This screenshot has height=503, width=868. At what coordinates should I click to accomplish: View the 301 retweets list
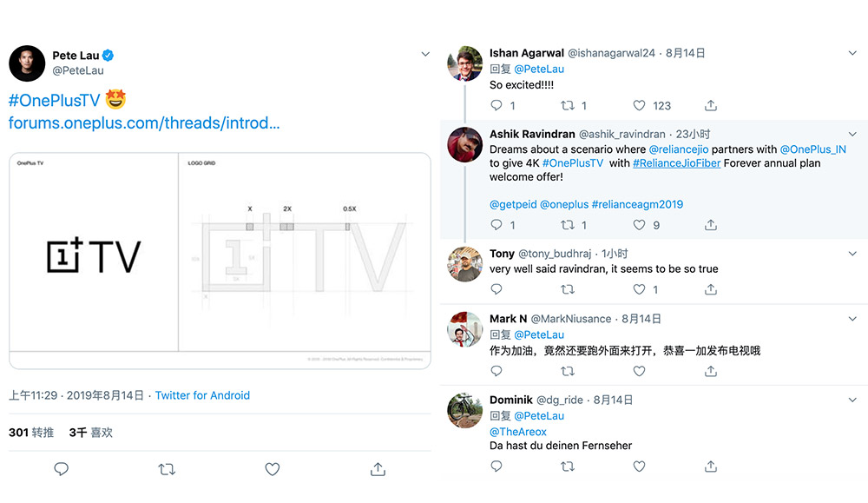pyautogui.click(x=31, y=432)
